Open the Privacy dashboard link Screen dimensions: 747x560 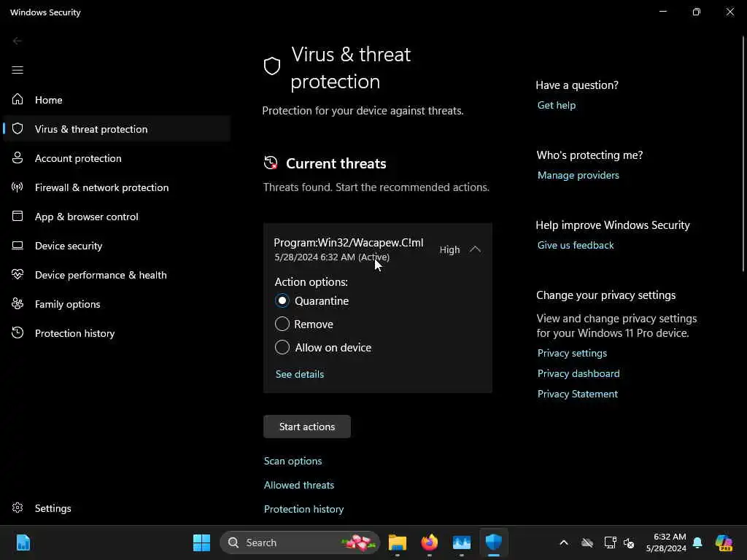578,373
